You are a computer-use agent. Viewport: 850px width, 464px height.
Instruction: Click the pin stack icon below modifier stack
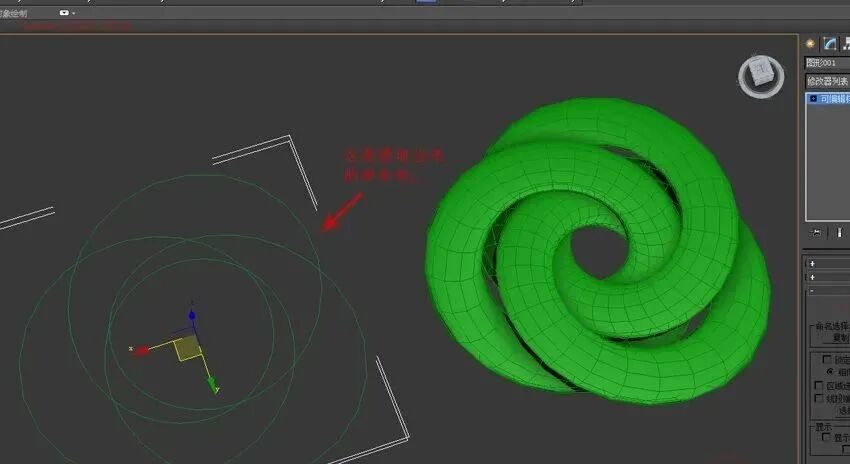[816, 233]
